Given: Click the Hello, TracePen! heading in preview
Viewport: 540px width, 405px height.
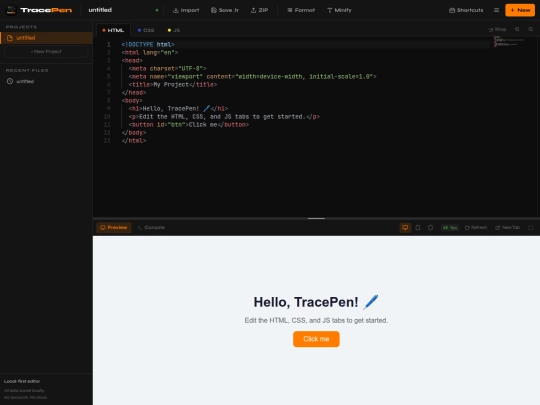Looking at the screenshot, I should pyautogui.click(x=316, y=302).
